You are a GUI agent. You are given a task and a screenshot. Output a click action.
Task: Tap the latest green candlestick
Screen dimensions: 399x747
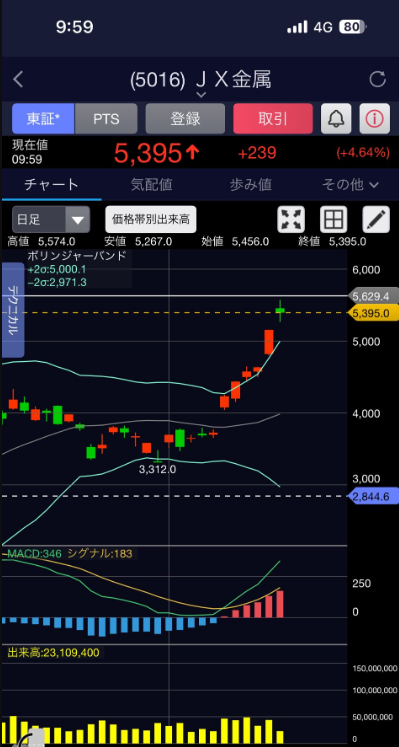(x=280, y=311)
